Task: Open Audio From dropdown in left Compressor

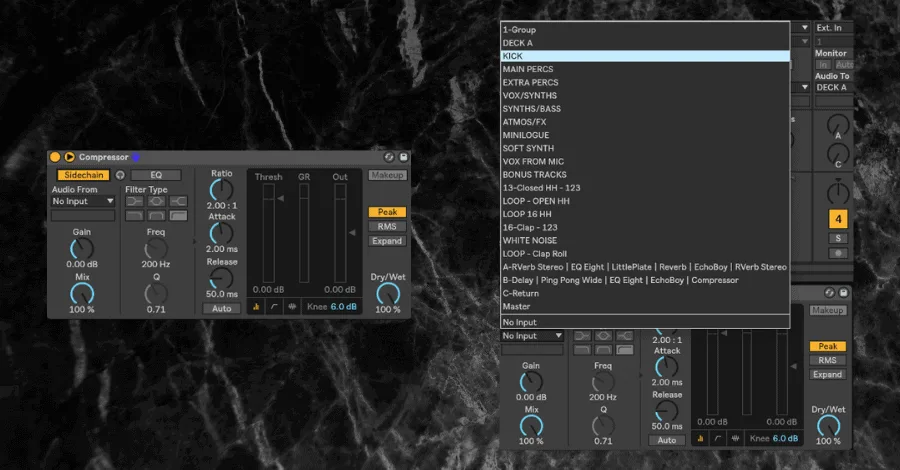Action: (83, 201)
